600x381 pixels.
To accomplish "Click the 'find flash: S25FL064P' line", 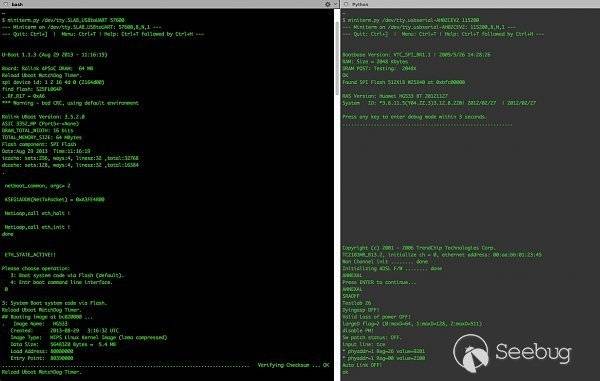I will [32, 89].
